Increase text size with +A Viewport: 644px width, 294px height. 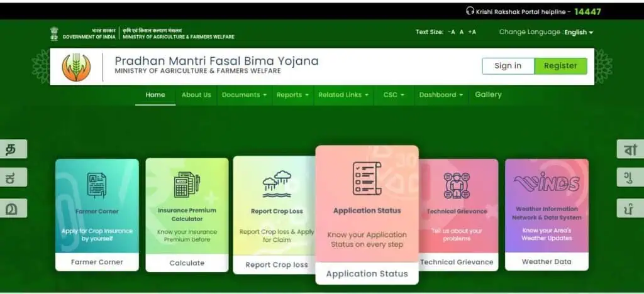tap(472, 32)
